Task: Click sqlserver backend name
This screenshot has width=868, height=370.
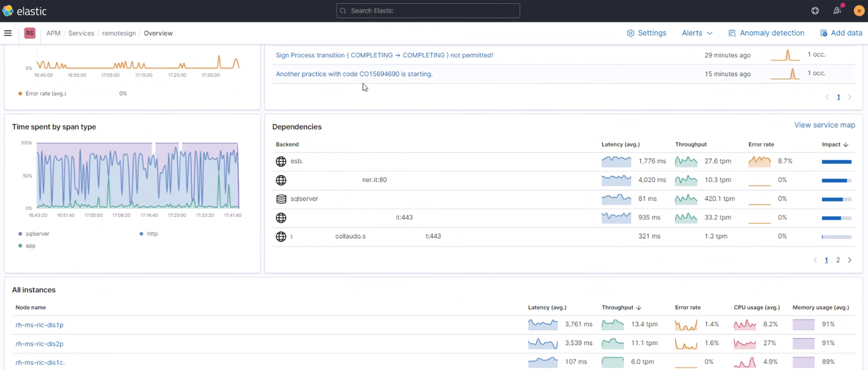Action: tap(304, 199)
